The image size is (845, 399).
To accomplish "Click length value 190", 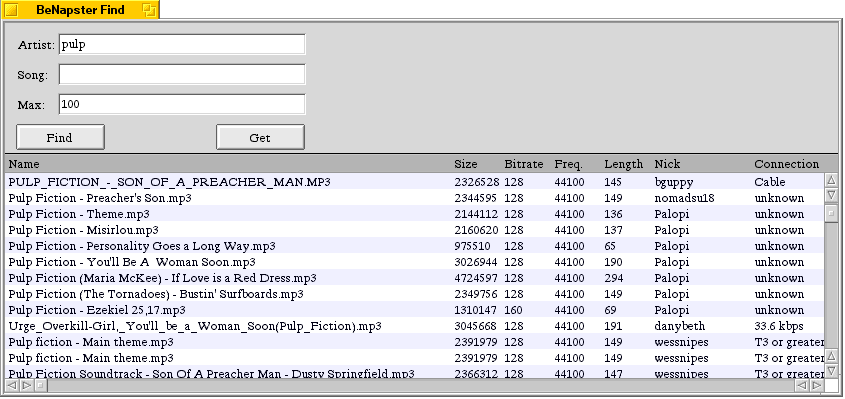I will pos(613,262).
